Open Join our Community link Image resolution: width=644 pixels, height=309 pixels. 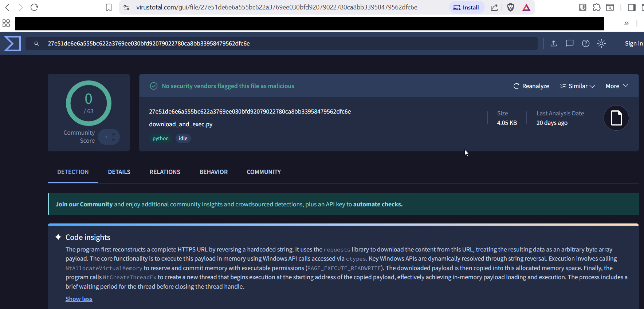pyautogui.click(x=84, y=204)
